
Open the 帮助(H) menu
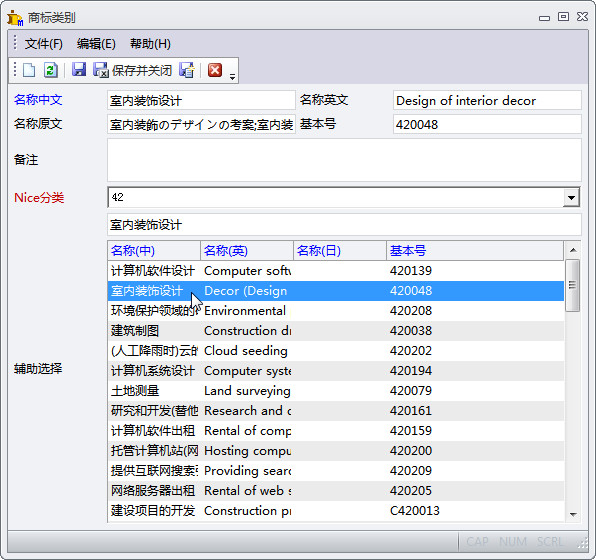(150, 44)
